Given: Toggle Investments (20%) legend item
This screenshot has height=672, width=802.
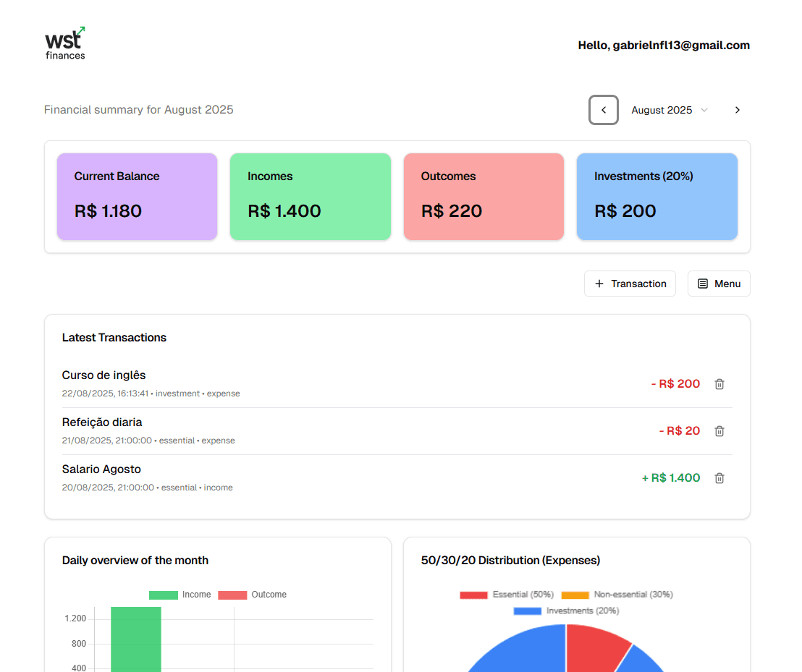Looking at the screenshot, I should tap(566, 611).
